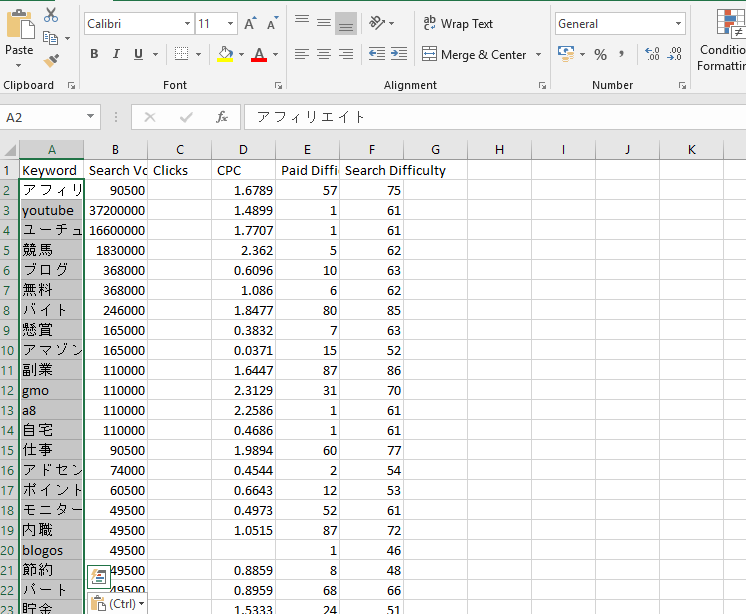The image size is (746, 614).
Task: Open the Merge & Center dropdown arrow
Action: [x=539, y=55]
